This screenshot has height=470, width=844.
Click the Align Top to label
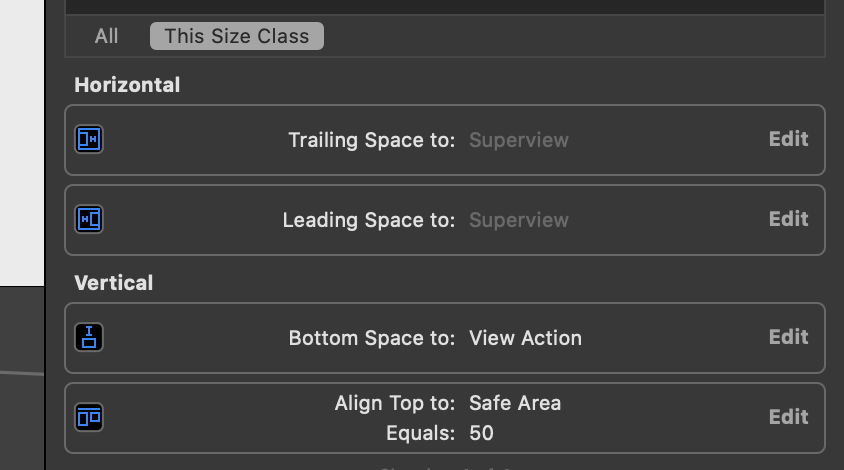tap(395, 403)
